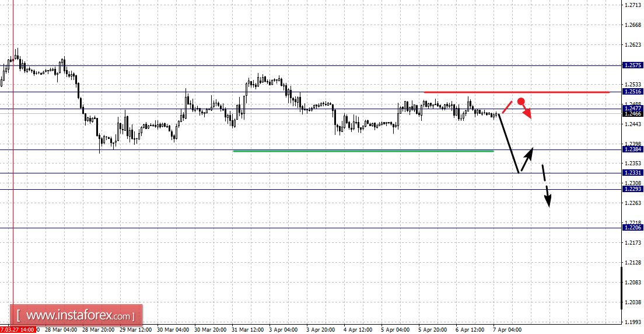Click the 1.2443 price axis value
Image resolution: width=644 pixels, height=334 pixels.
tap(632, 124)
